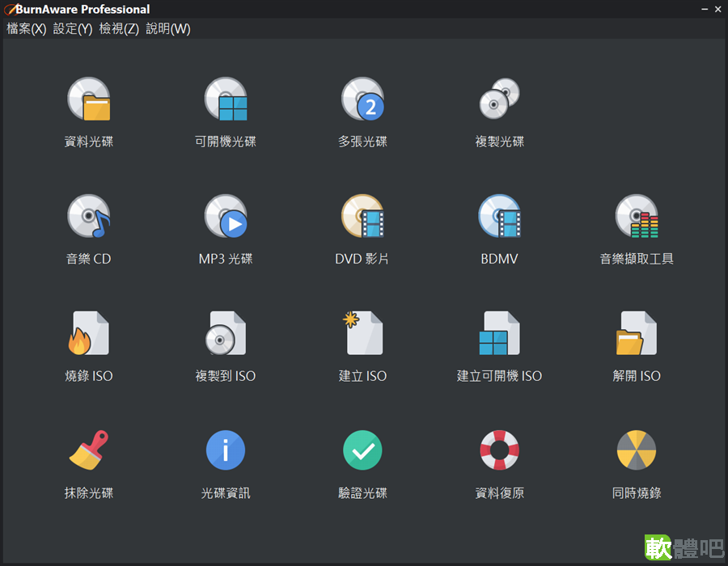The image size is (728, 566).
Task: Click the BDMV text label
Action: (x=500, y=259)
